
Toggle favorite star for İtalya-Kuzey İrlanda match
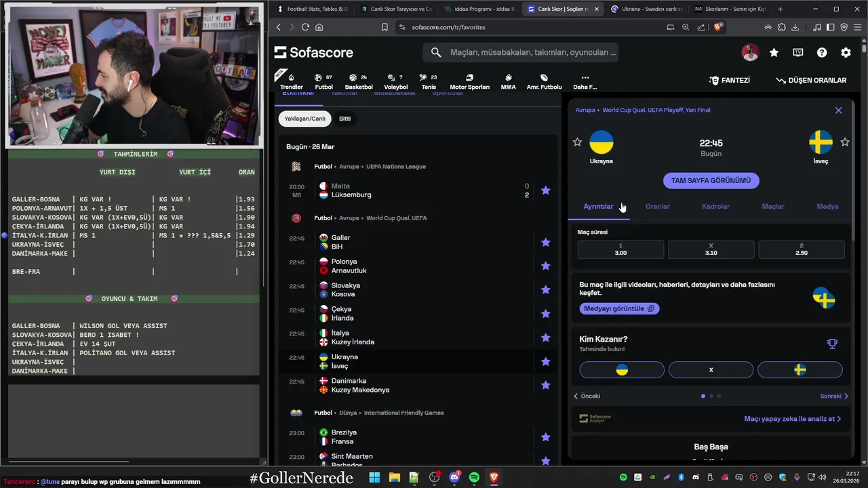[545, 338]
